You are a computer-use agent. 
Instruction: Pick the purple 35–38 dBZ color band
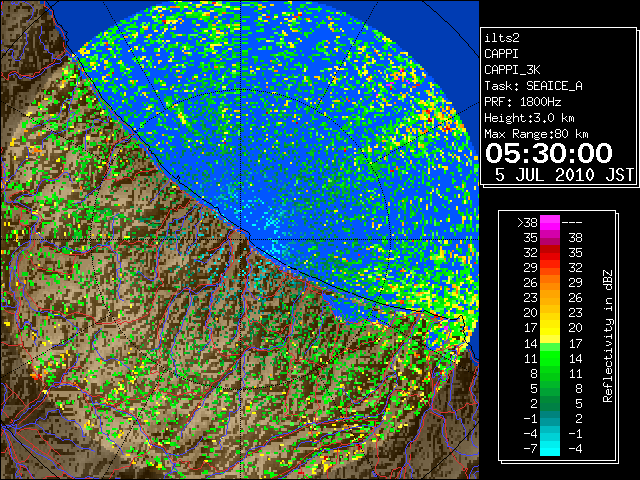[x=550, y=238]
